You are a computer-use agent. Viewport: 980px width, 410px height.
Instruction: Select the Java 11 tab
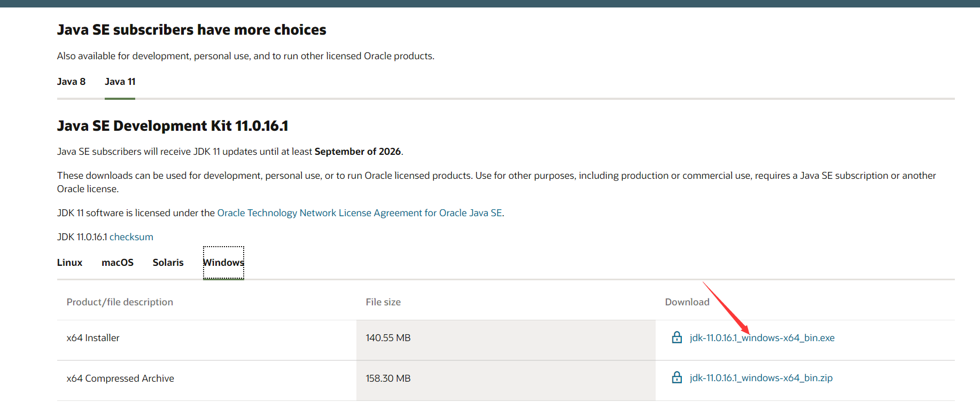(120, 82)
